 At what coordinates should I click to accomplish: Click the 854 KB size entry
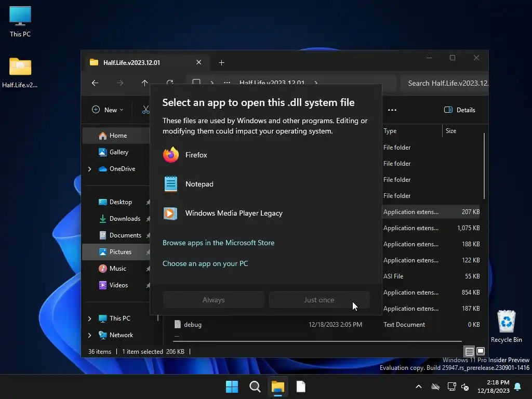point(471,292)
